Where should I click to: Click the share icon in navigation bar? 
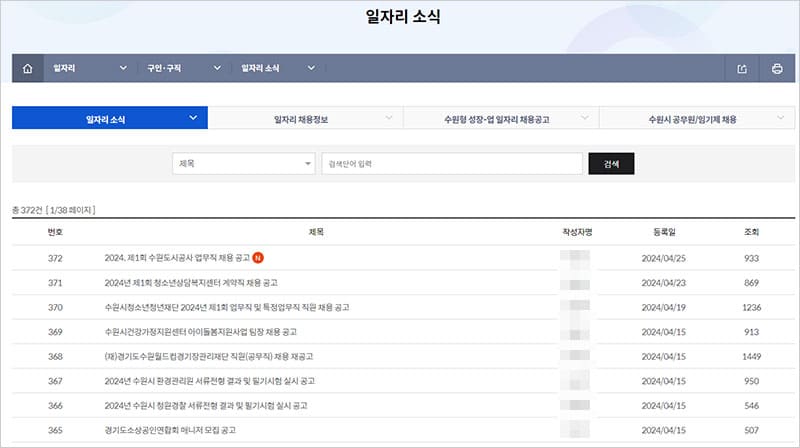(x=742, y=69)
